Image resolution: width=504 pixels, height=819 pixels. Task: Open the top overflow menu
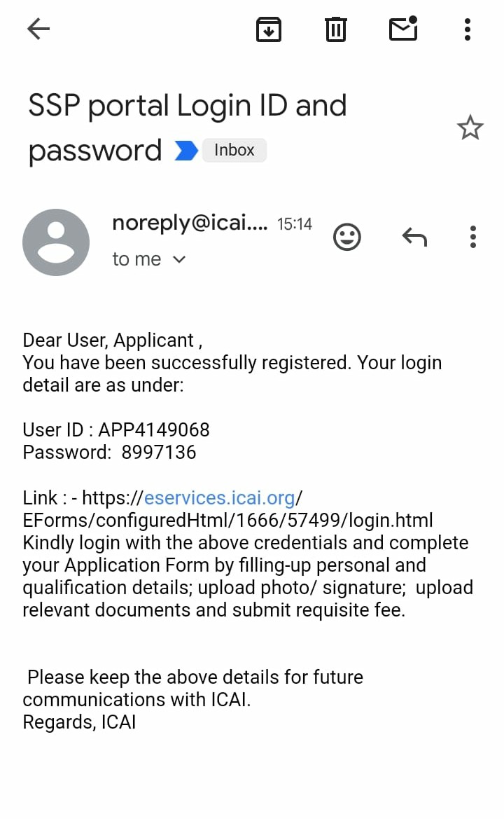click(468, 29)
